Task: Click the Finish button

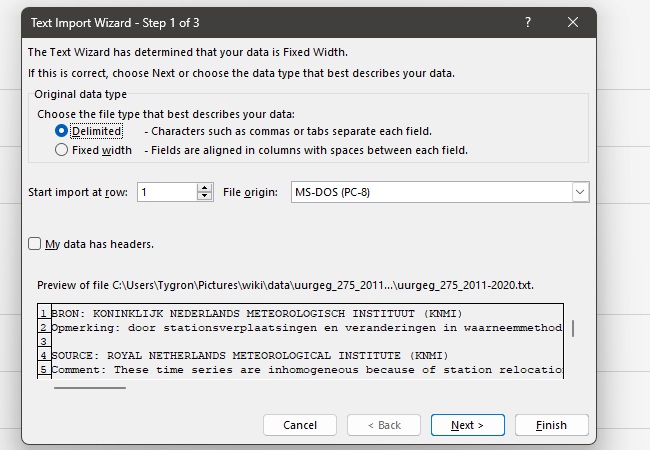Action: coord(551,425)
